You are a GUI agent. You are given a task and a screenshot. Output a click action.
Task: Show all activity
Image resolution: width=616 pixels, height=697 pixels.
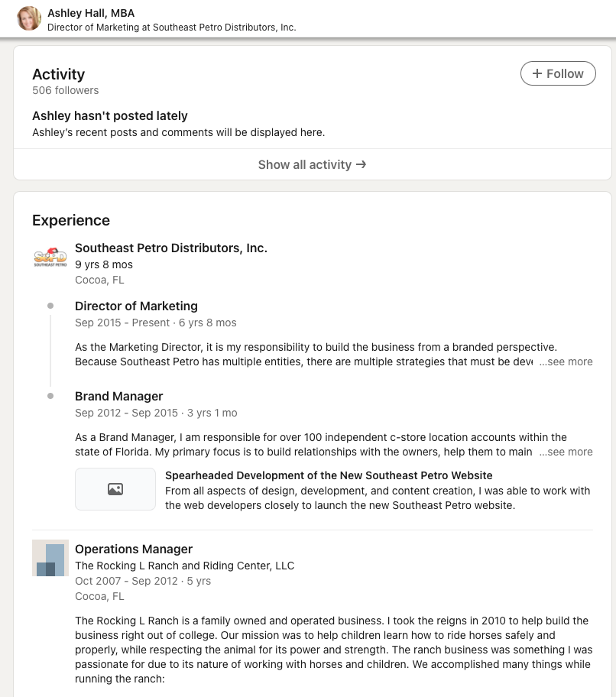(x=312, y=164)
